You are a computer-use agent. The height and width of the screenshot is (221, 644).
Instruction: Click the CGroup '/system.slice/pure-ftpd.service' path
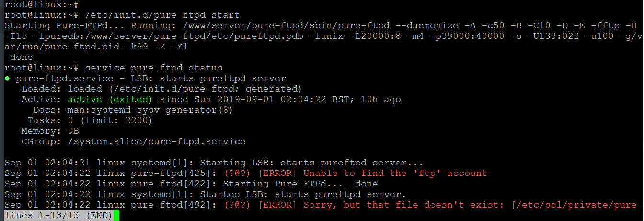[156, 142]
